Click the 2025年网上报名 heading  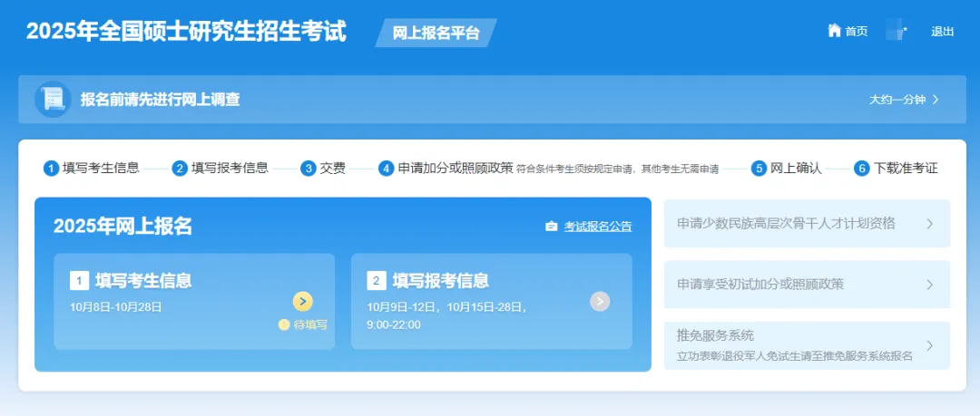[122, 226]
